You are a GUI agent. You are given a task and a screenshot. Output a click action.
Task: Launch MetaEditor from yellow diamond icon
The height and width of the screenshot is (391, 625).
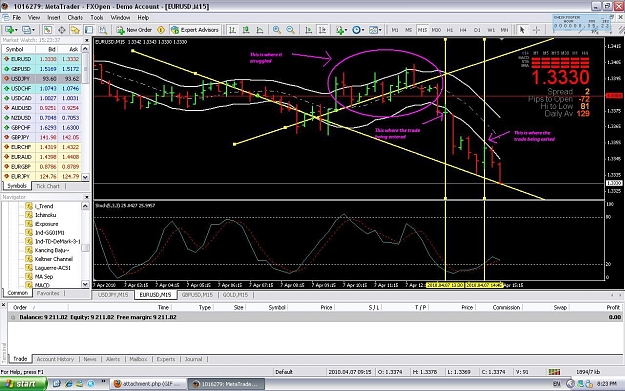pos(161,30)
